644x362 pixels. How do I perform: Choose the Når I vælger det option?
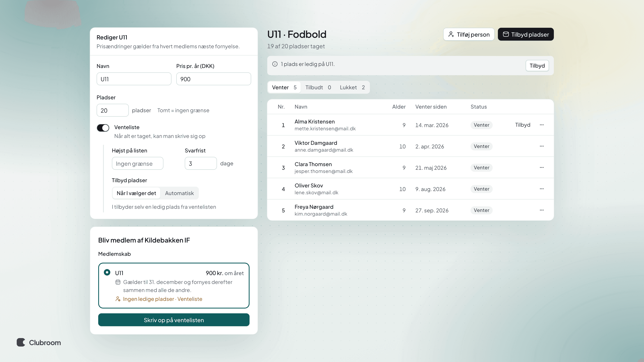(x=136, y=193)
